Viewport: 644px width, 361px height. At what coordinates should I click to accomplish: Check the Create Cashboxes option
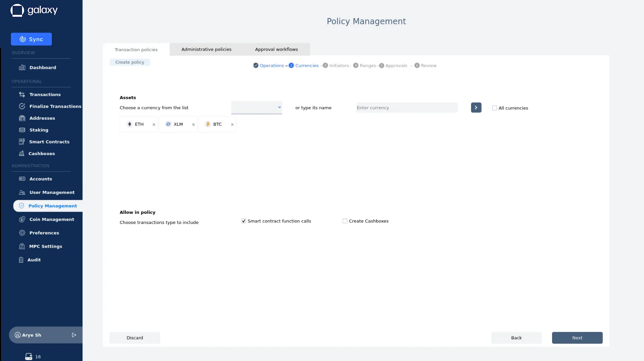[345, 221]
